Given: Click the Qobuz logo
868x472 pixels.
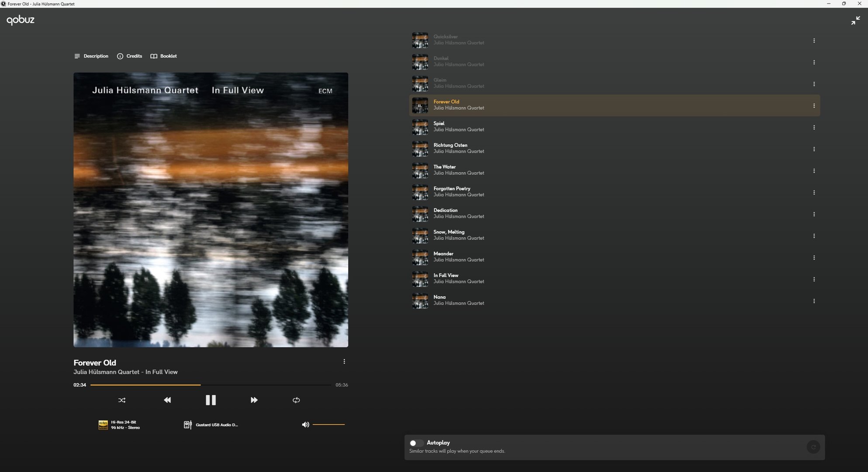Looking at the screenshot, I should (21, 20).
